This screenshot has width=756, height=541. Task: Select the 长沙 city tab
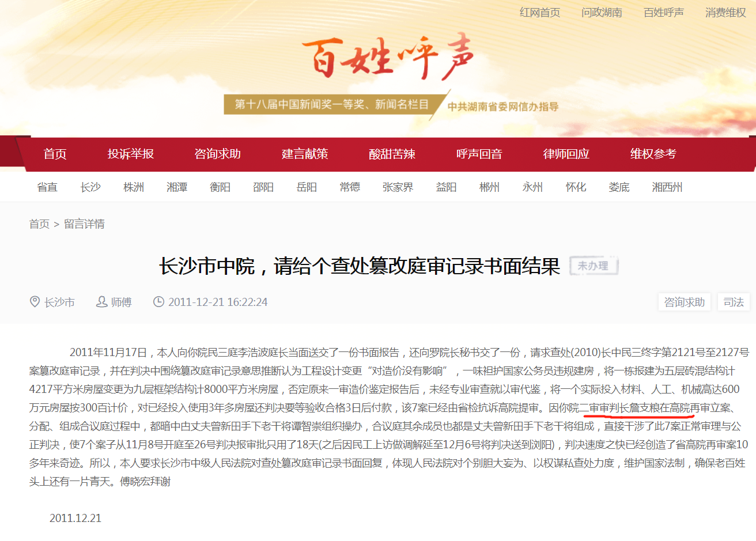point(90,187)
